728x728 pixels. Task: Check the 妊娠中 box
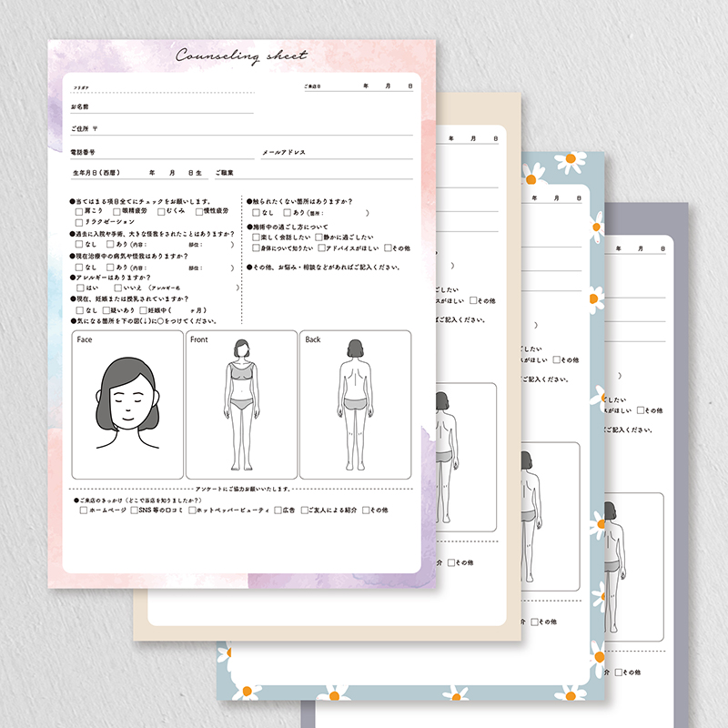point(144,310)
